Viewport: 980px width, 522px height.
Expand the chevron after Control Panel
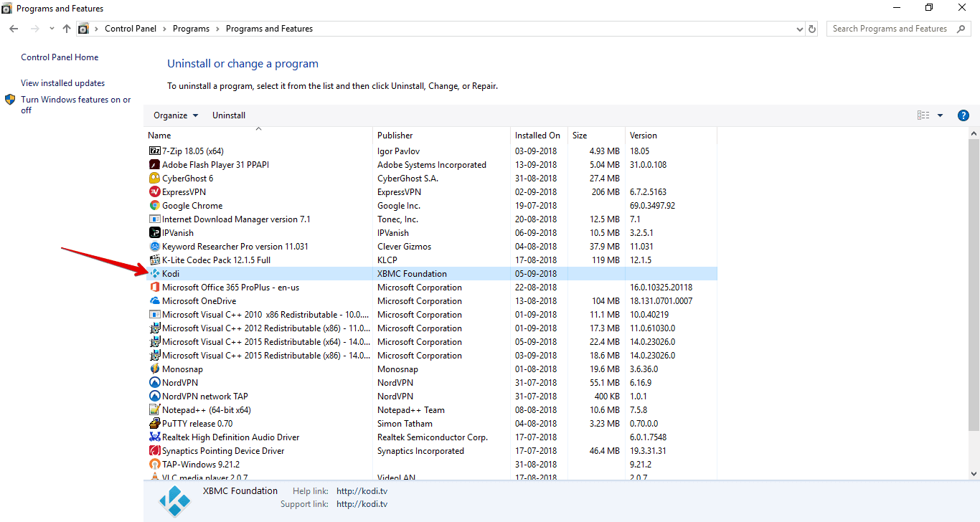click(x=164, y=29)
